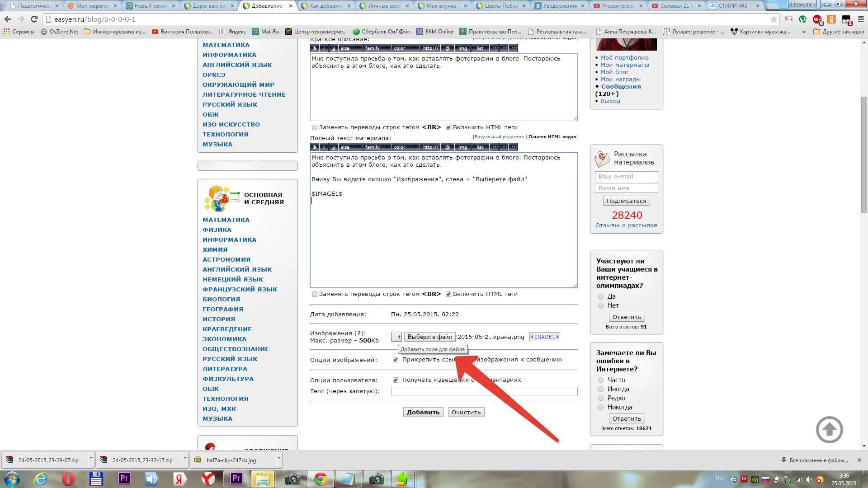This screenshot has height=488, width=868.
Task: Switch to 'Уведомления' browser tab
Action: click(560, 6)
